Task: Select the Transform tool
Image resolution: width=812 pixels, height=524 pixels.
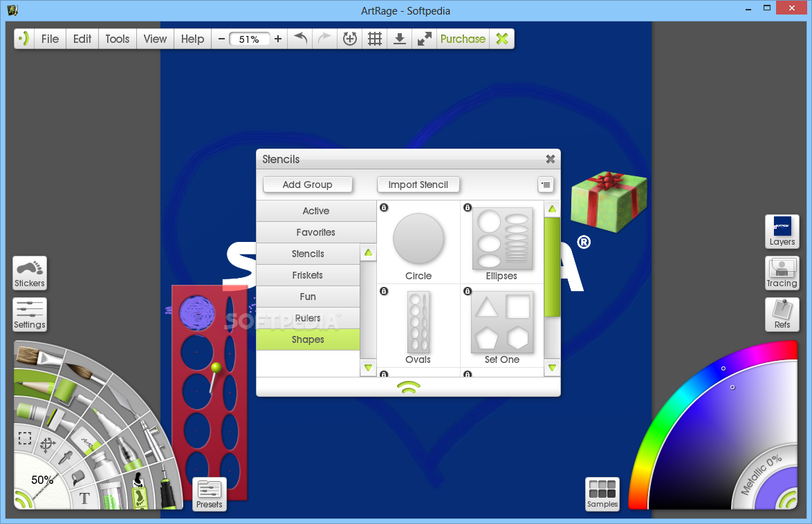Action: tap(48, 445)
